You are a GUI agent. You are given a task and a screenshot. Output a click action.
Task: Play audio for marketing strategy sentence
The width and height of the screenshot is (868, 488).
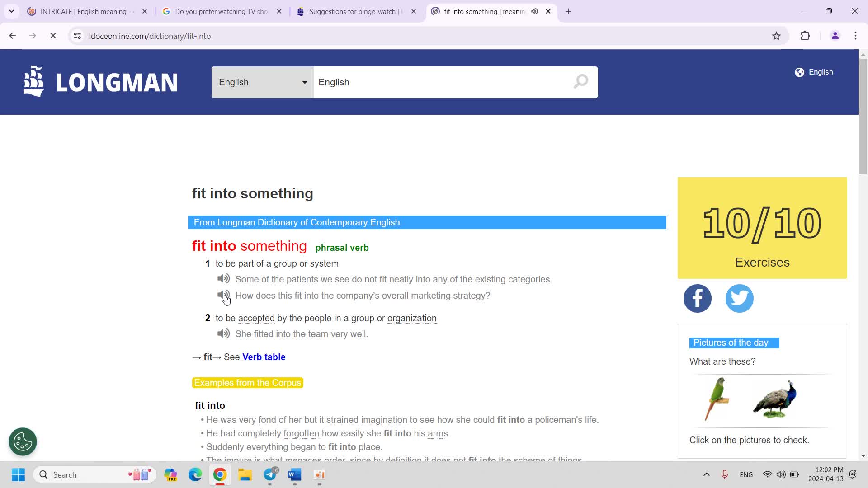(x=223, y=295)
